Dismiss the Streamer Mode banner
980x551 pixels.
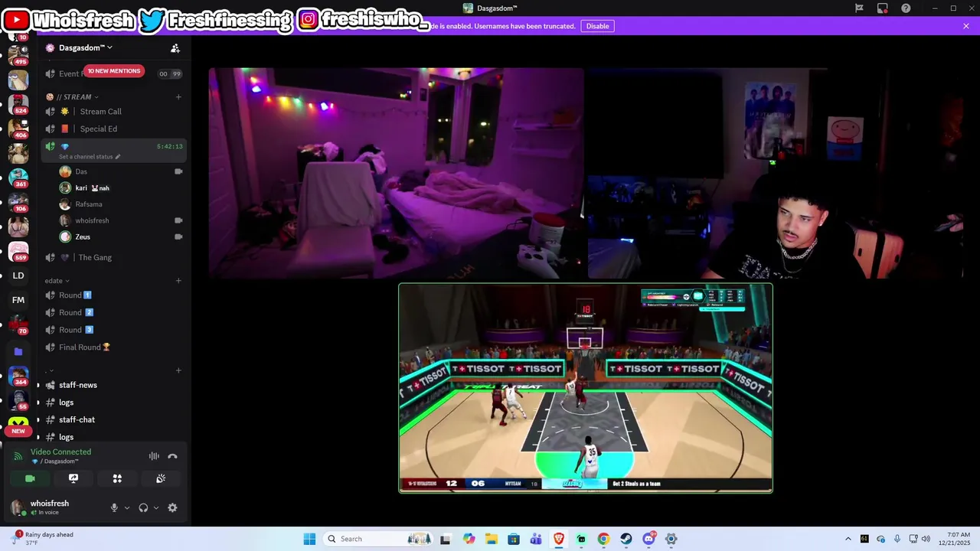coord(966,26)
